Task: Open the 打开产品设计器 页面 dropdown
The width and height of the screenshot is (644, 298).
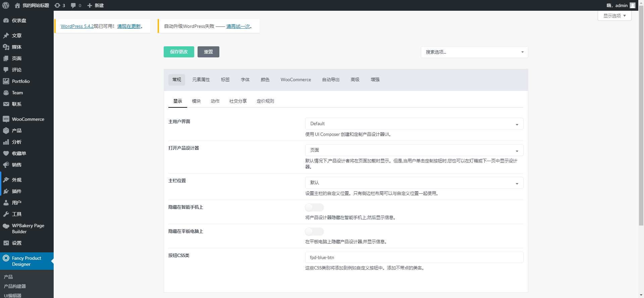Action: (x=414, y=150)
